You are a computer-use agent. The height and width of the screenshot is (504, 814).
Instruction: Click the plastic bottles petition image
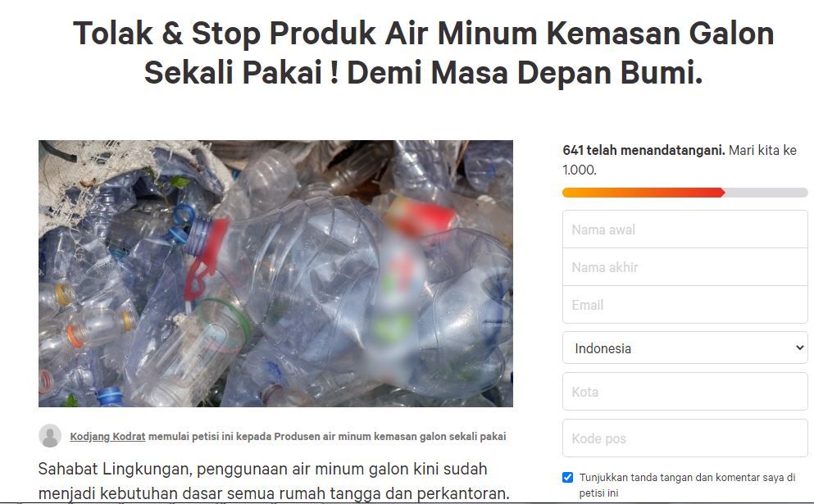[275, 274]
